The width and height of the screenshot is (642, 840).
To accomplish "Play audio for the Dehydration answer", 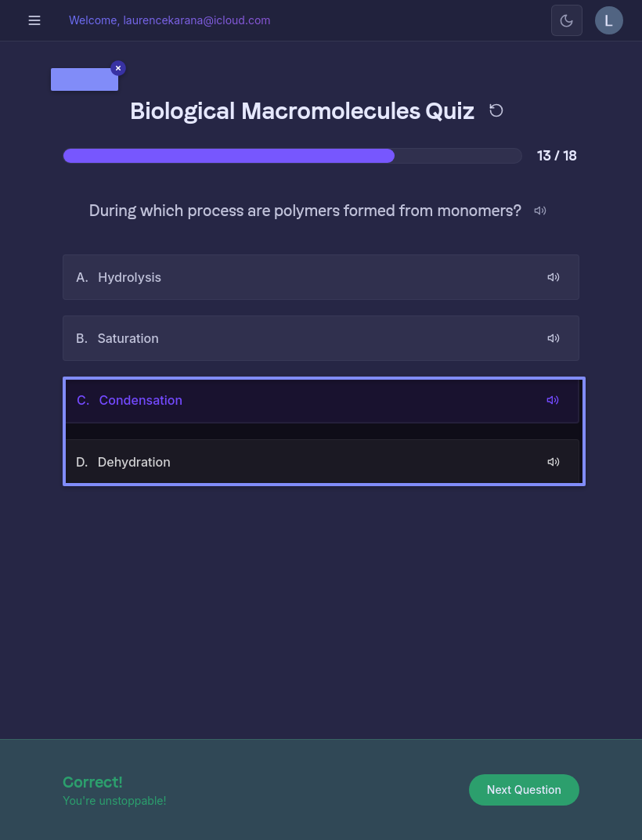I will pos(554,462).
